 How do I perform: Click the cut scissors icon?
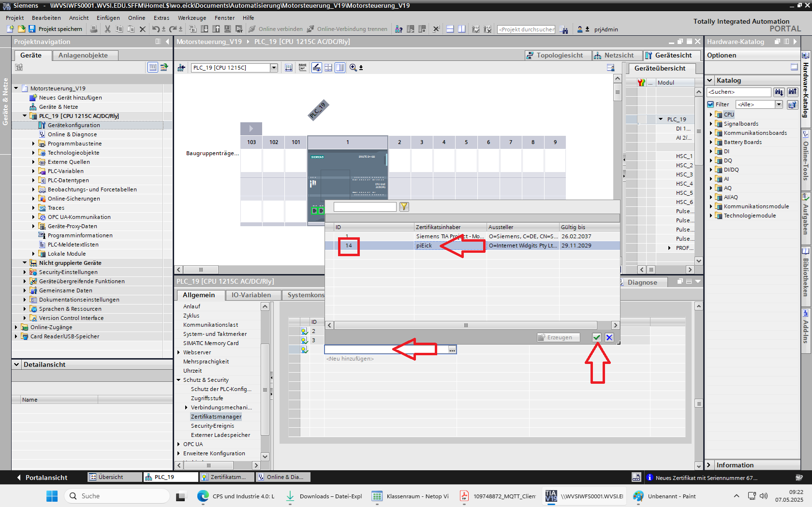[107, 29]
